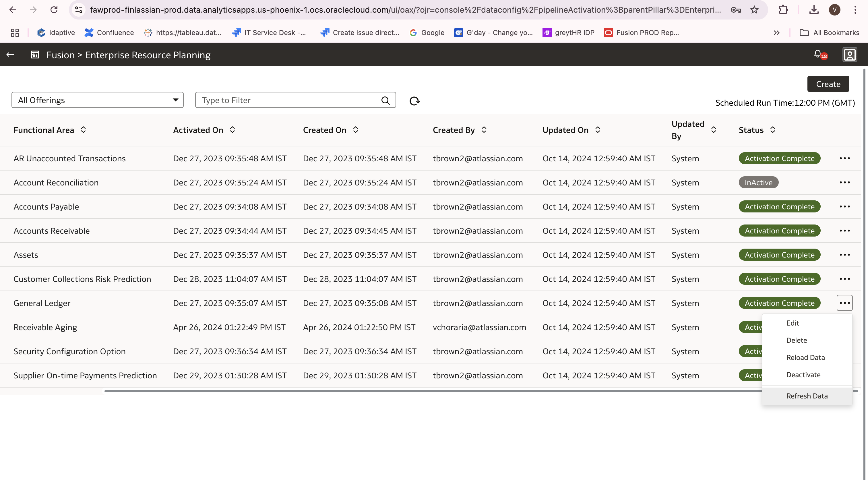868x480 pixels.
Task: Click the password key icon in address bar
Action: [x=736, y=10]
